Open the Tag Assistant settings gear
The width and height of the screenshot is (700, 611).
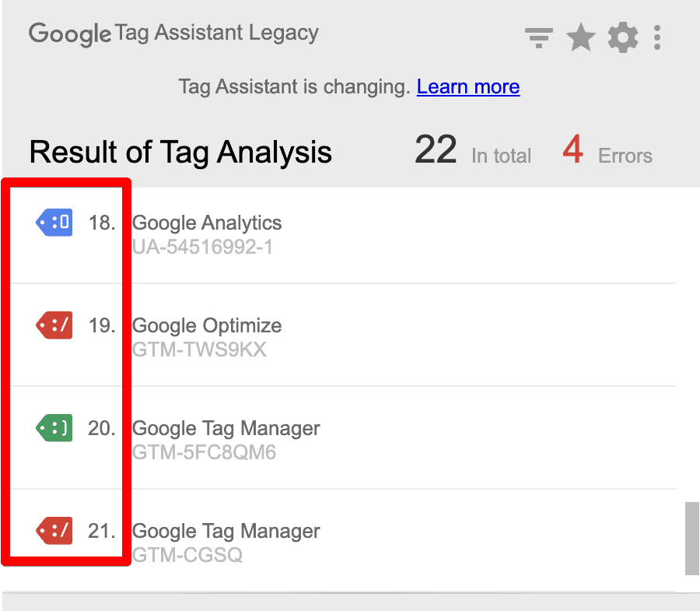pyautogui.click(x=623, y=37)
